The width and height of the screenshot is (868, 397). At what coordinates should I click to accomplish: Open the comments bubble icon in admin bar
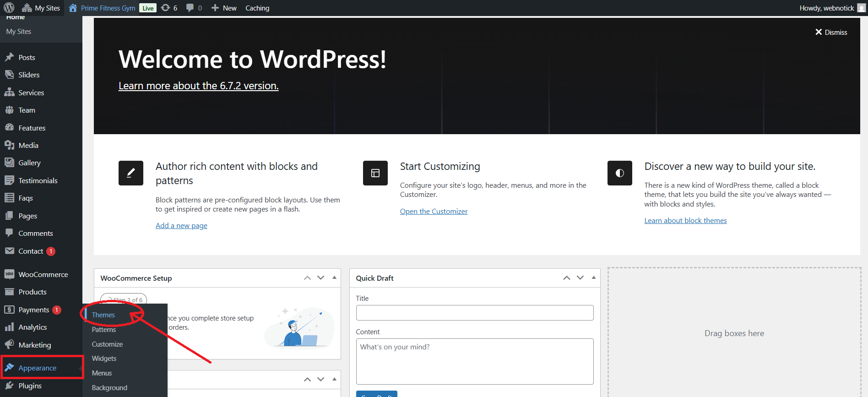pos(194,8)
